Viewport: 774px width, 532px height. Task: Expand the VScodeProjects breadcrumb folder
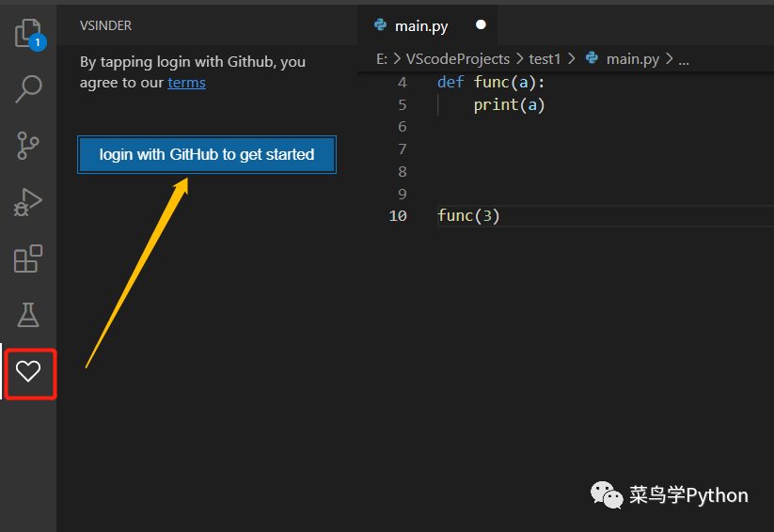(457, 58)
